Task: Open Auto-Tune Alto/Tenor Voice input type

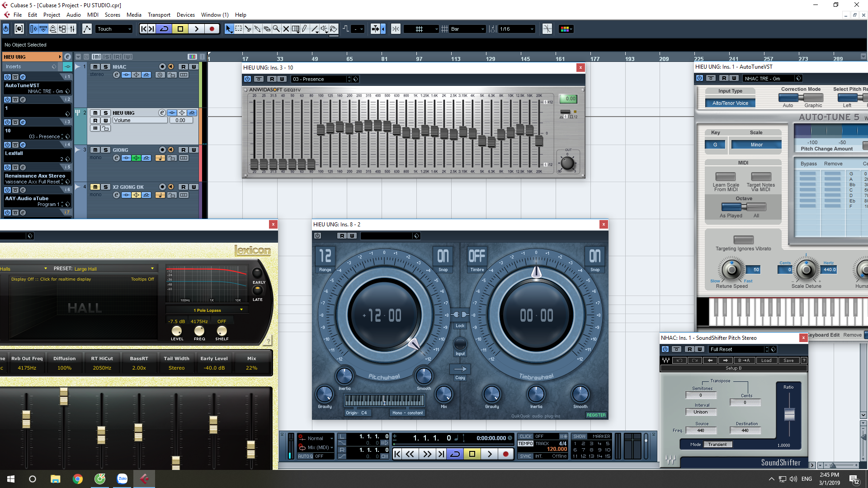Action: [730, 103]
